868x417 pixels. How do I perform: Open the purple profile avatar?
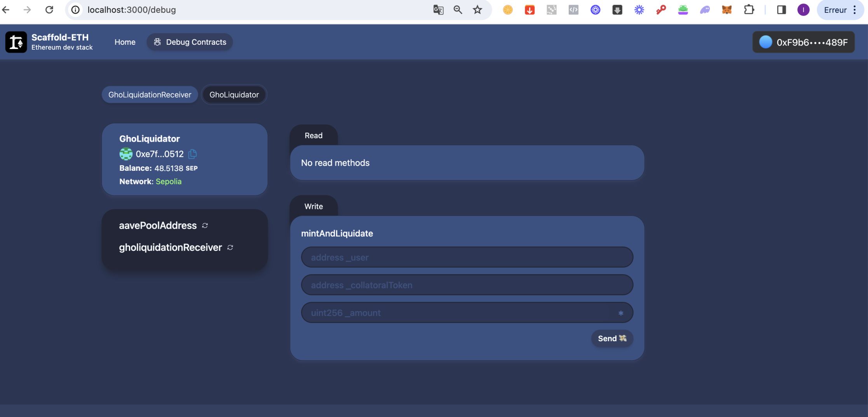[x=803, y=10]
